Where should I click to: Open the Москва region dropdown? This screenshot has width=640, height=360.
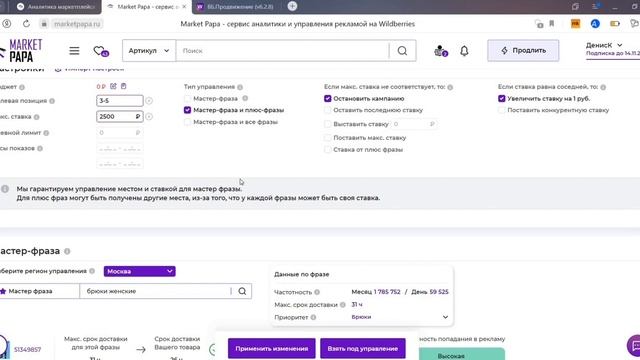[140, 271]
